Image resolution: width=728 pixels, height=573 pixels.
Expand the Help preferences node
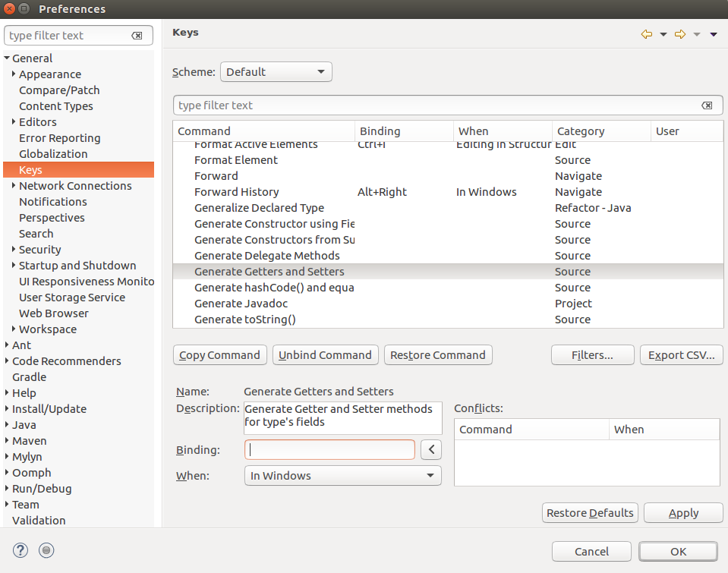click(x=7, y=393)
